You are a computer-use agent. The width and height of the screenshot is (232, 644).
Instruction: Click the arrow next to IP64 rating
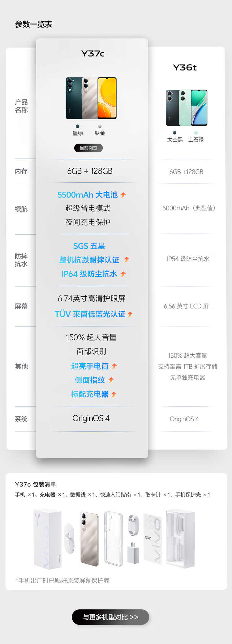[x=123, y=274]
